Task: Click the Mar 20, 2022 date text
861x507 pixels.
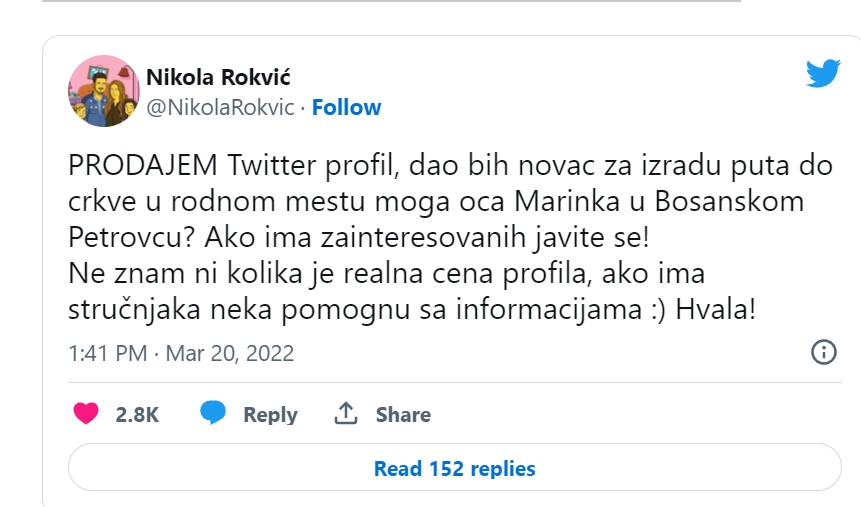Action: tap(229, 353)
